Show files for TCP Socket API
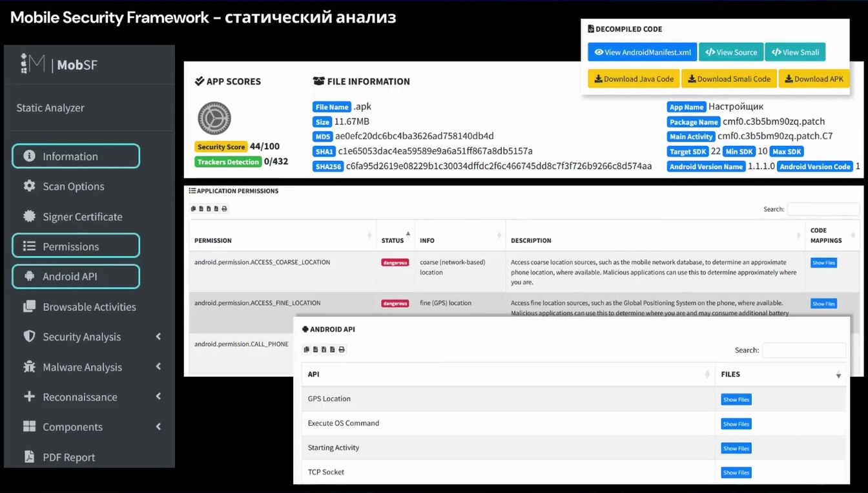Viewport: 868px width, 493px height. [x=736, y=472]
